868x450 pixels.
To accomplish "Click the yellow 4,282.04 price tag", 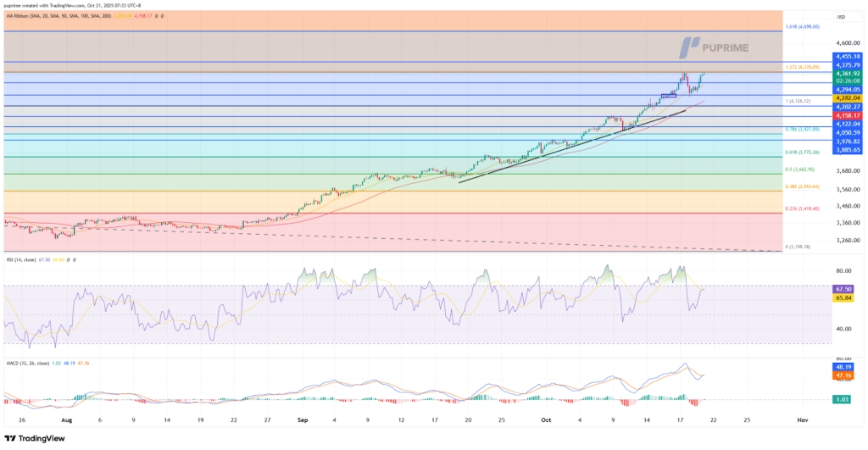I will [x=848, y=98].
